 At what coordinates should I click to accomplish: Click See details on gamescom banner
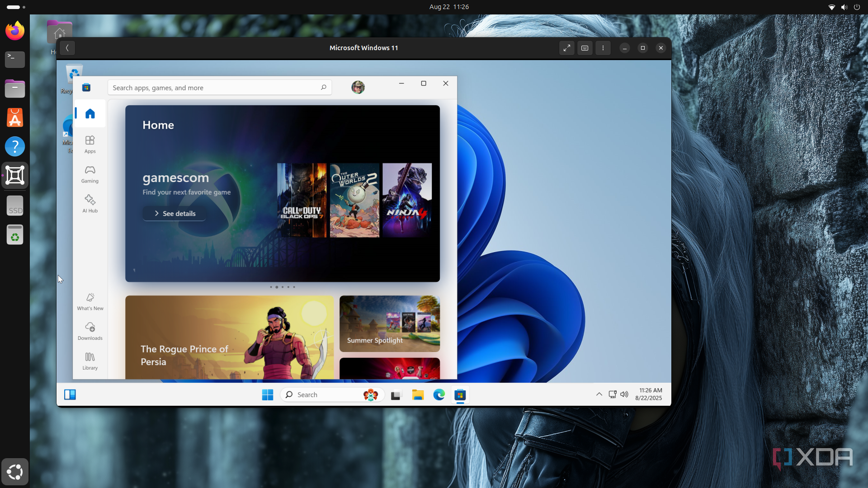[x=175, y=214]
